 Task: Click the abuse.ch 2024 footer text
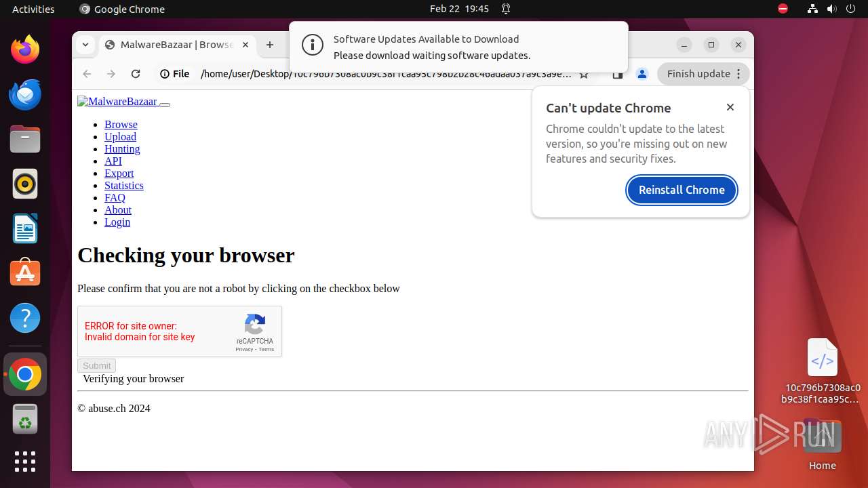[114, 408]
